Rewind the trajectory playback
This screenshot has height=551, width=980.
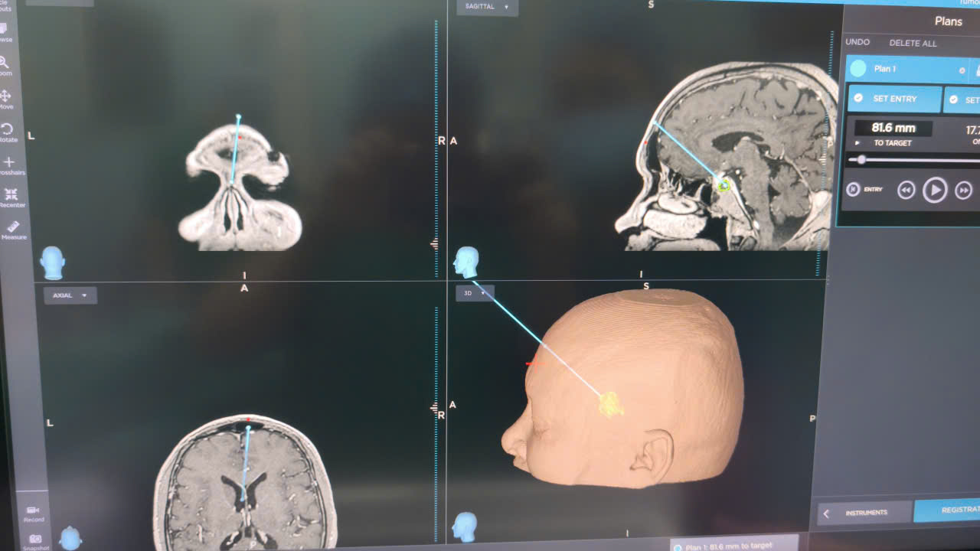pos(906,190)
